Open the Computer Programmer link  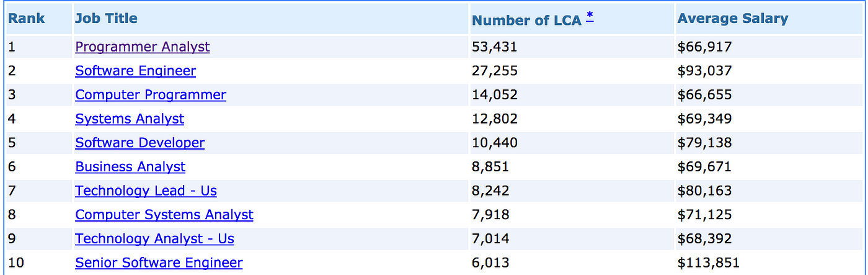click(151, 95)
